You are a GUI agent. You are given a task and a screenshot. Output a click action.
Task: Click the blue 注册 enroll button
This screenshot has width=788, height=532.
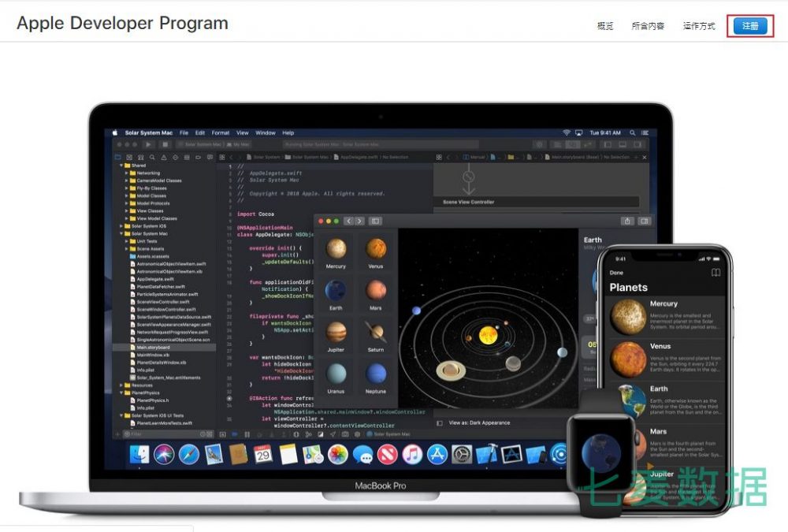click(x=750, y=26)
